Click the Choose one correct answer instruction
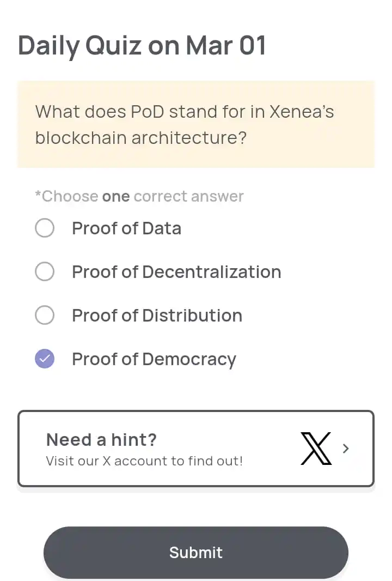This screenshot has height=581, width=392. pos(139,196)
